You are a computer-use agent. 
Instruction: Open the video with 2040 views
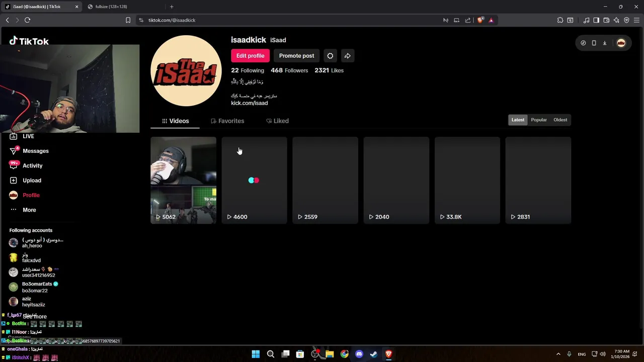(x=396, y=180)
